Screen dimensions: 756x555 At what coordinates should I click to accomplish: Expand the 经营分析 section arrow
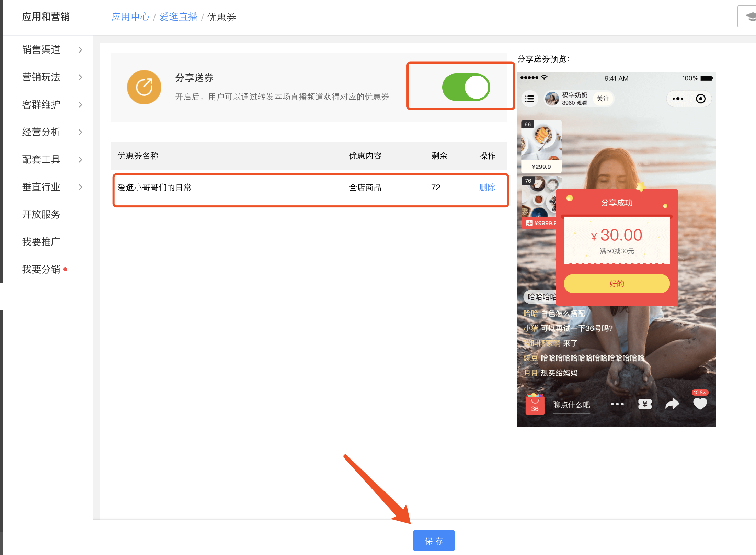coord(80,132)
